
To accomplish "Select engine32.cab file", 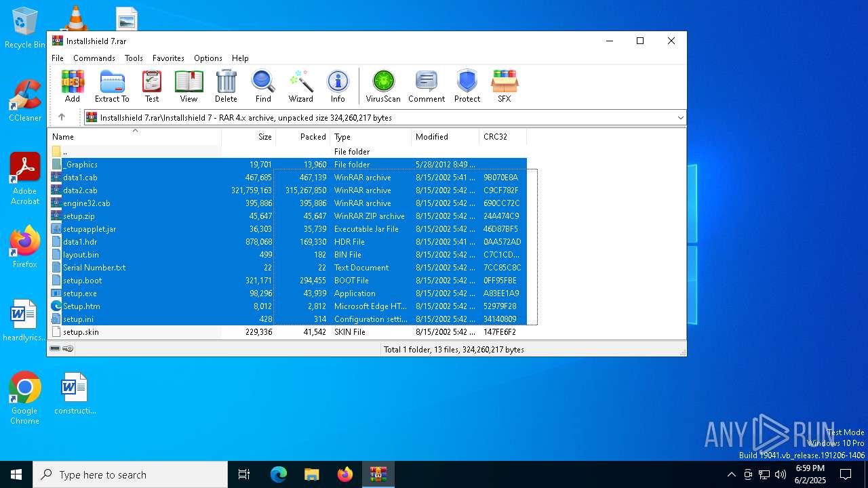I will (x=288, y=203).
